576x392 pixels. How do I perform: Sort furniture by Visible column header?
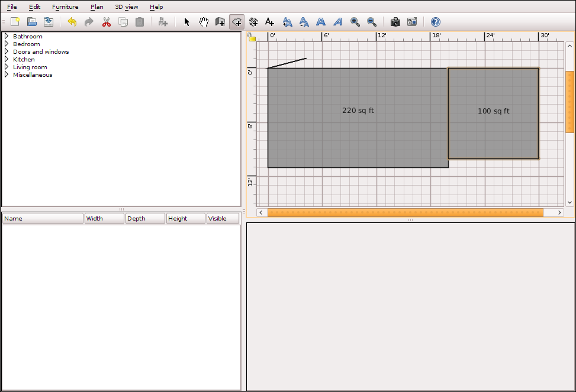[223, 218]
